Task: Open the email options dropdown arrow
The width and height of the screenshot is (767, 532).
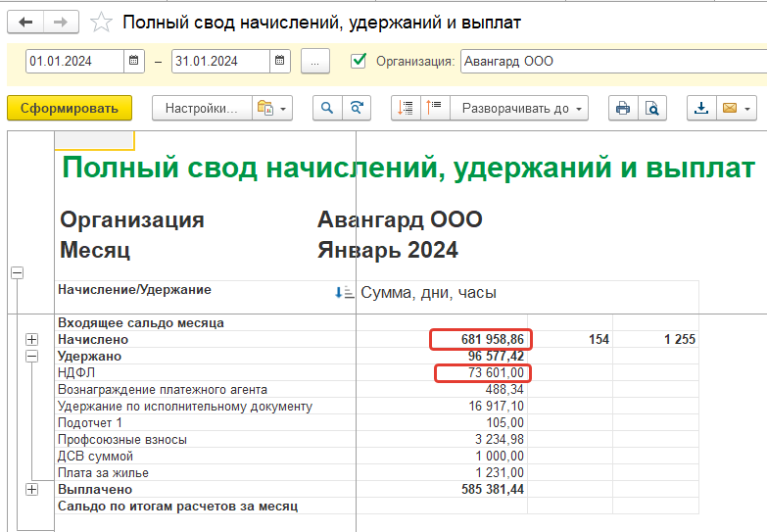Action: click(x=747, y=108)
